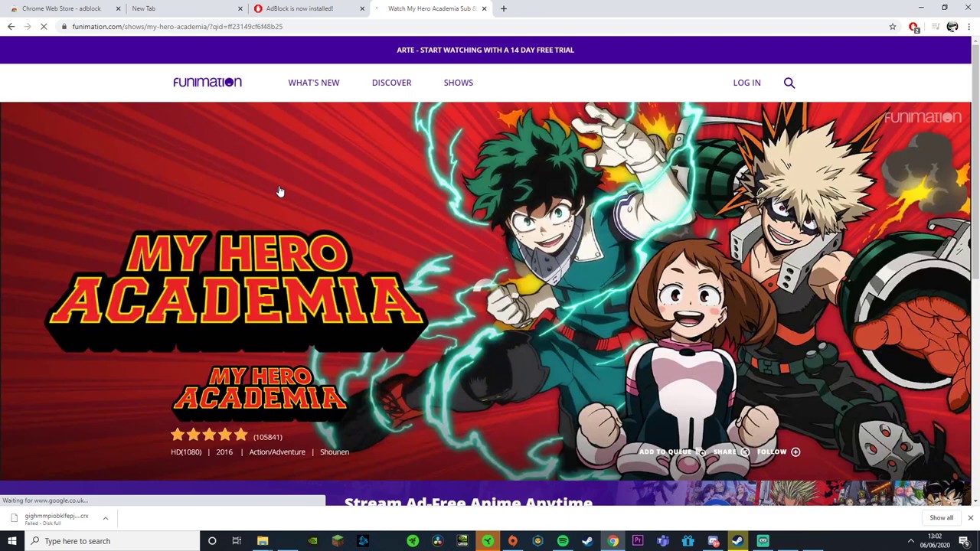
Task: Open the Funimation search magnifier icon
Action: pyautogui.click(x=789, y=83)
